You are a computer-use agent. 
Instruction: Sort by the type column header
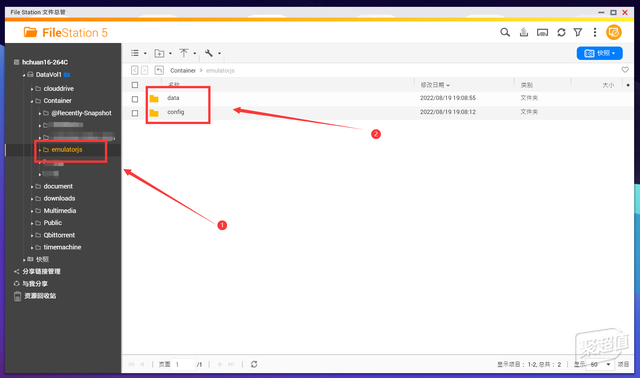point(526,85)
